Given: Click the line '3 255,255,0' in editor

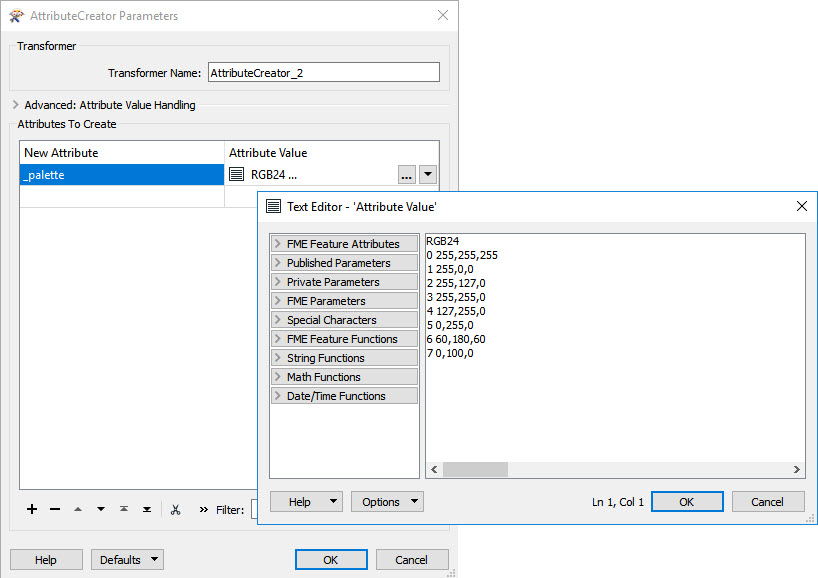Looking at the screenshot, I should (x=455, y=297).
